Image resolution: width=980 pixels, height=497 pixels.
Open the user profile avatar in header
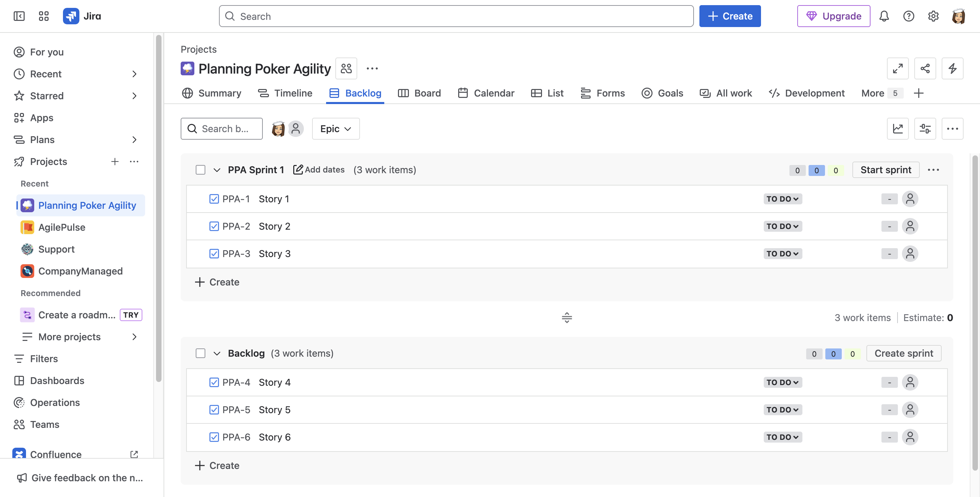pos(958,16)
